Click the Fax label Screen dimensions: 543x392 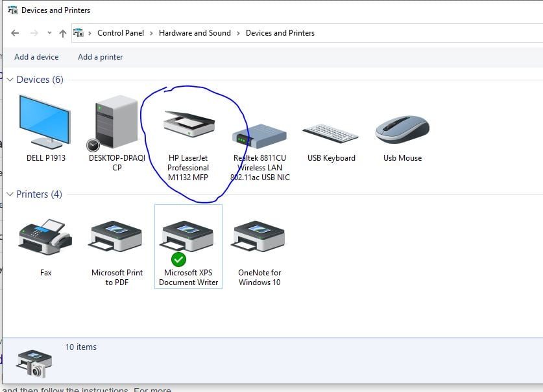coord(45,273)
